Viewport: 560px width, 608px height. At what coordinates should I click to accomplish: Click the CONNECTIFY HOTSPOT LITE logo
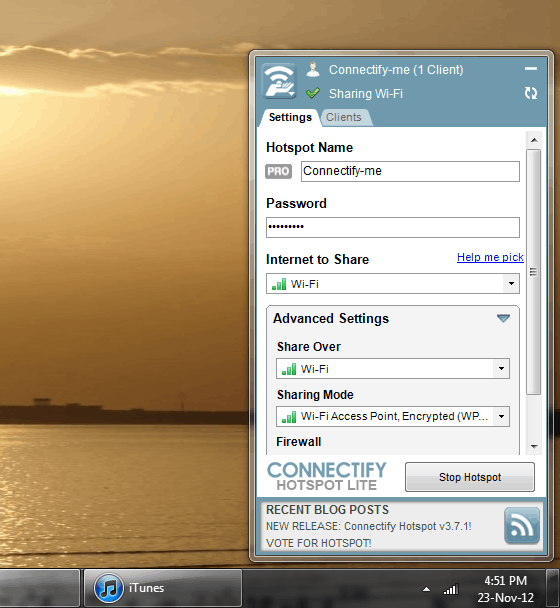(x=327, y=477)
